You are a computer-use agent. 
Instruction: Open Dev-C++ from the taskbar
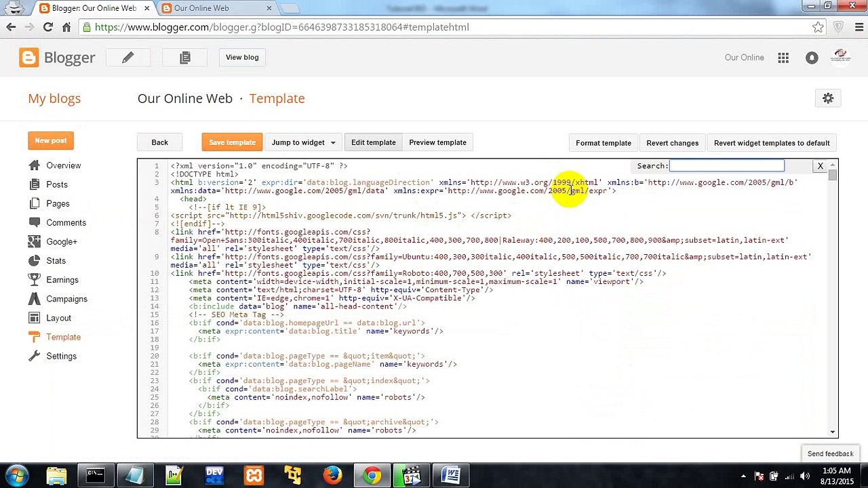tap(214, 476)
